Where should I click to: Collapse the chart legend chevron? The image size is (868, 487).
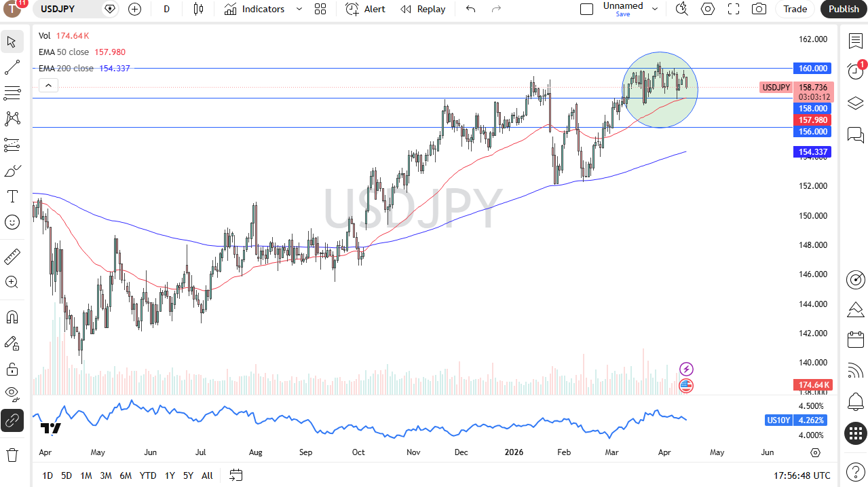click(48, 85)
